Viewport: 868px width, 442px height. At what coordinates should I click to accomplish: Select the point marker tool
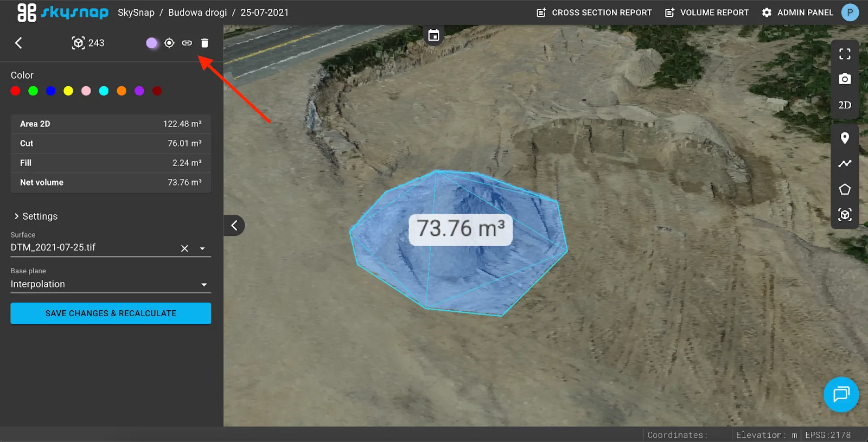click(x=845, y=138)
